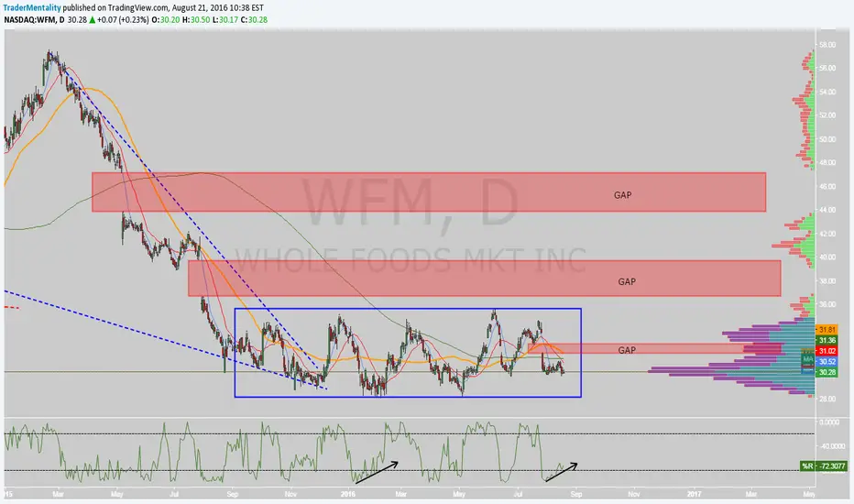Click the 44.00 price axis tick
This screenshot has width=854, height=504.
point(827,210)
